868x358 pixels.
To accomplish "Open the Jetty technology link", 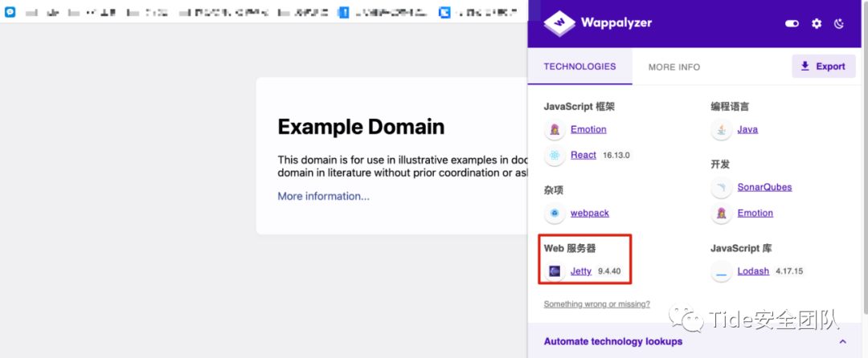I will click(580, 271).
